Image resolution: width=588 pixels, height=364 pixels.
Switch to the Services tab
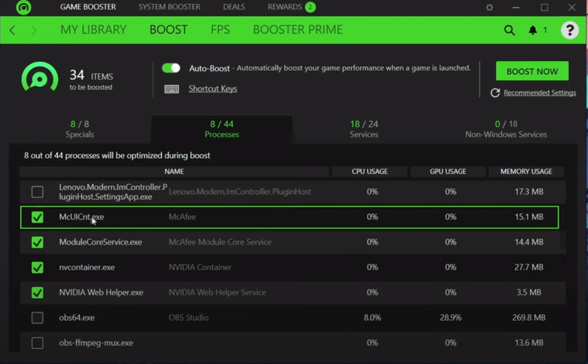pos(363,129)
